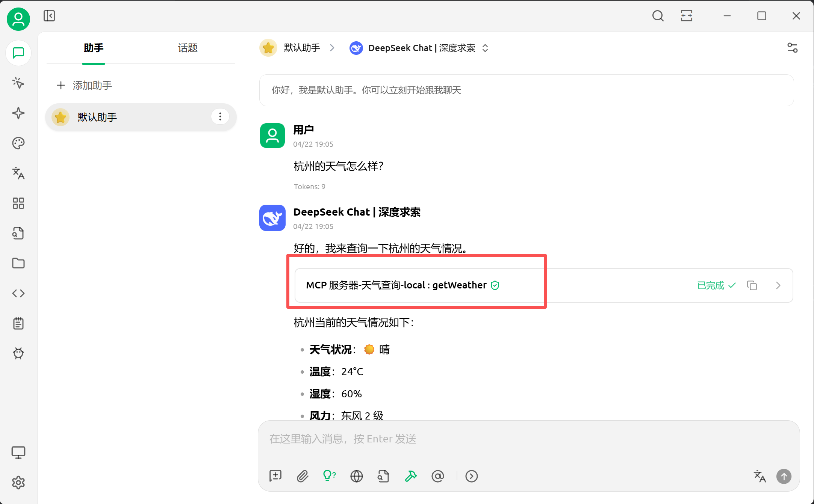Click the MCP tools hammer icon
814x504 pixels.
pyautogui.click(x=410, y=476)
